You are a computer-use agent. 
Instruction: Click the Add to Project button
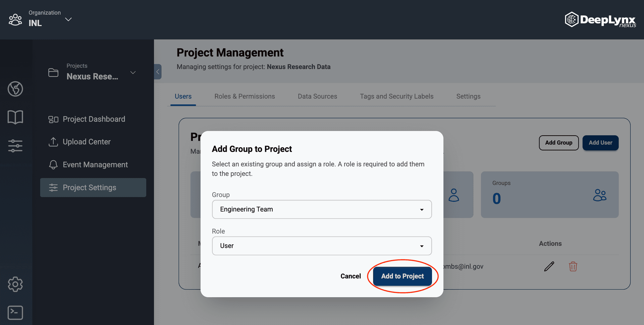(x=402, y=276)
